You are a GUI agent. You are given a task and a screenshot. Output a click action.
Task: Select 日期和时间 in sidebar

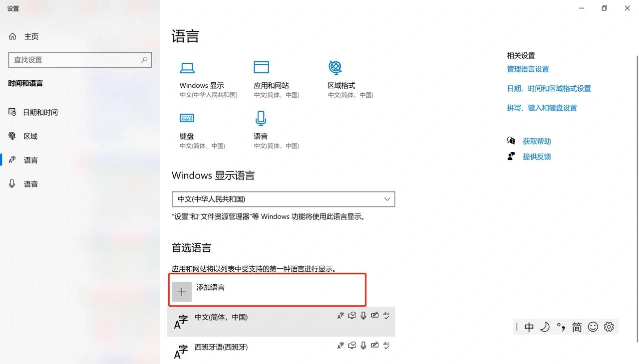pos(40,112)
